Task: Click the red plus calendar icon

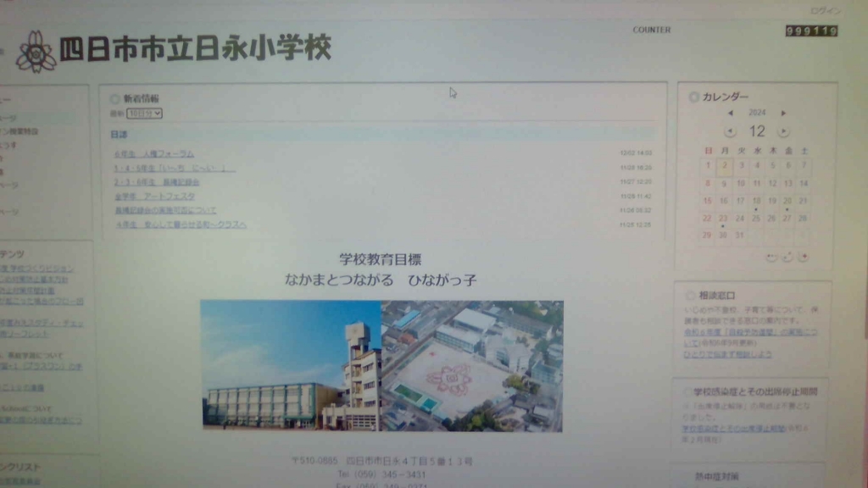Action: pyautogui.click(x=804, y=258)
